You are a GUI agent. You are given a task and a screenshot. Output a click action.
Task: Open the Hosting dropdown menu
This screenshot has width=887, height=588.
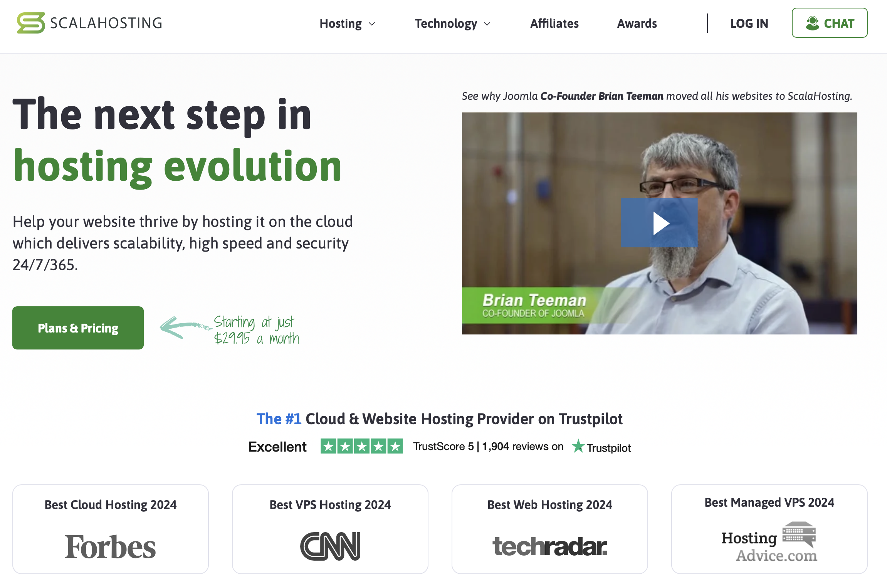[x=347, y=24]
